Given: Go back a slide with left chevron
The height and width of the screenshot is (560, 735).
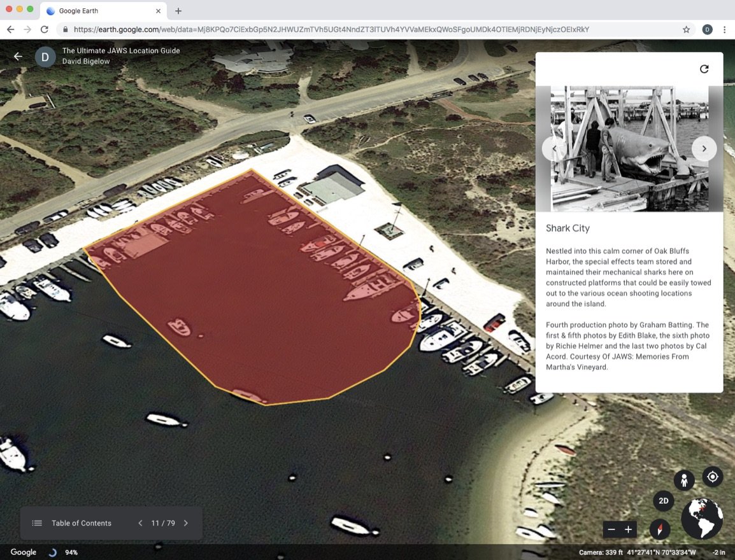Looking at the screenshot, I should 140,522.
